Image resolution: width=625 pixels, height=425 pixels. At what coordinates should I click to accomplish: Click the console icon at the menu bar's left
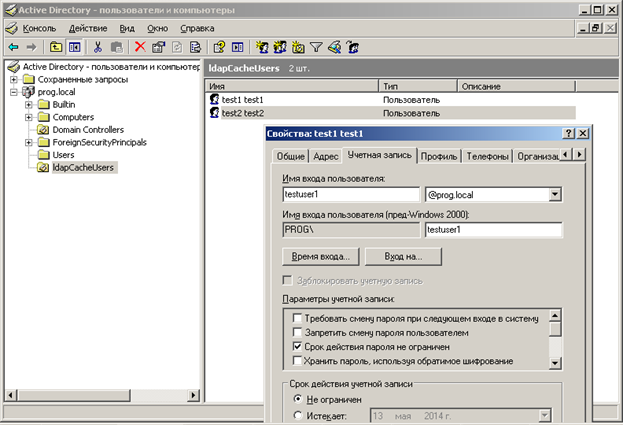tap(12, 28)
